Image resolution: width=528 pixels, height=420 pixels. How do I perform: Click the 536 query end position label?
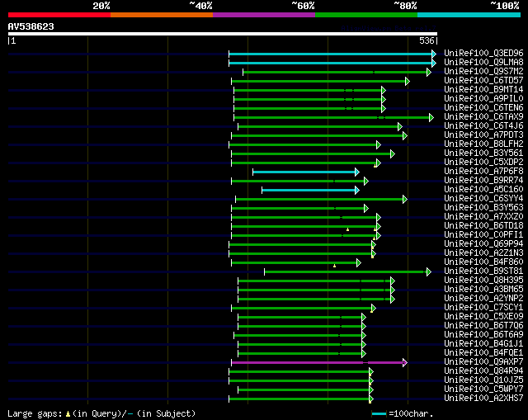[427, 41]
